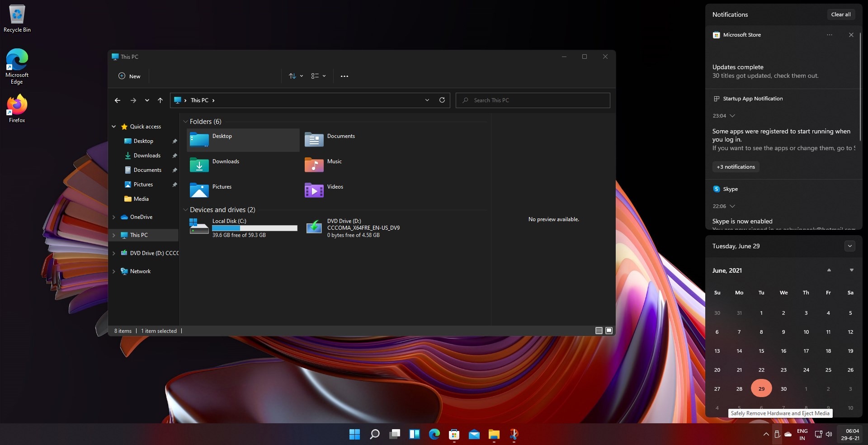The height and width of the screenshot is (445, 868).
Task: Go up one folder level arrow
Action: coord(160,100)
